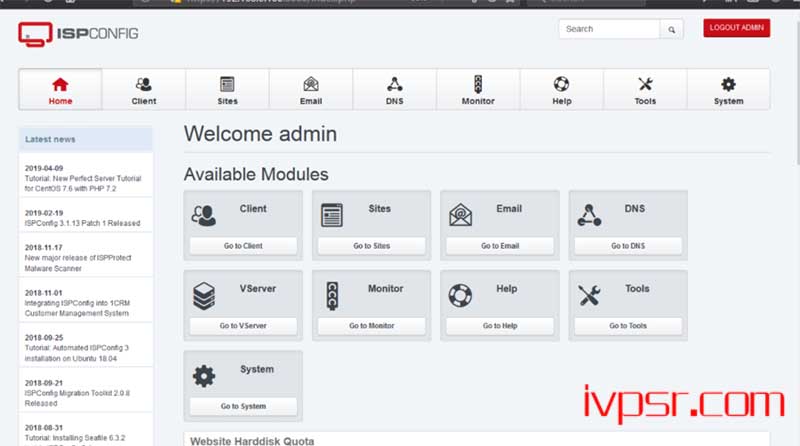This screenshot has height=446, width=800.
Task: Click the ISPConfig logo
Action: pos(78,34)
